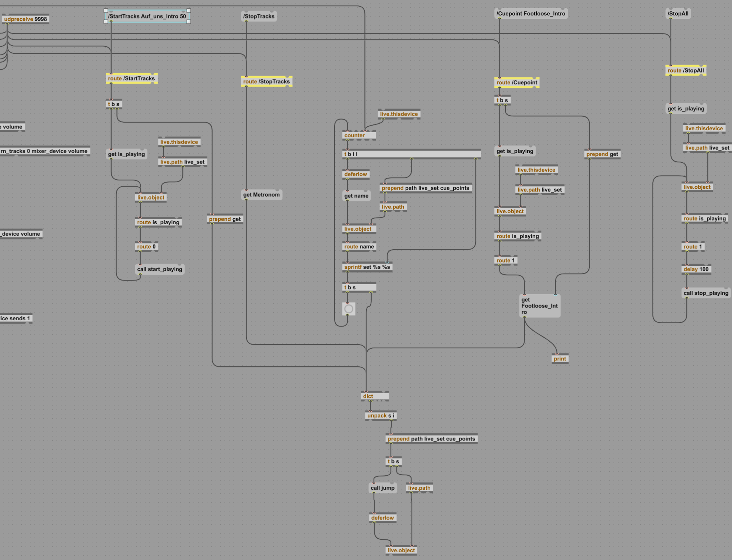
Task: Click the call stop_playing message
Action: [705, 293]
